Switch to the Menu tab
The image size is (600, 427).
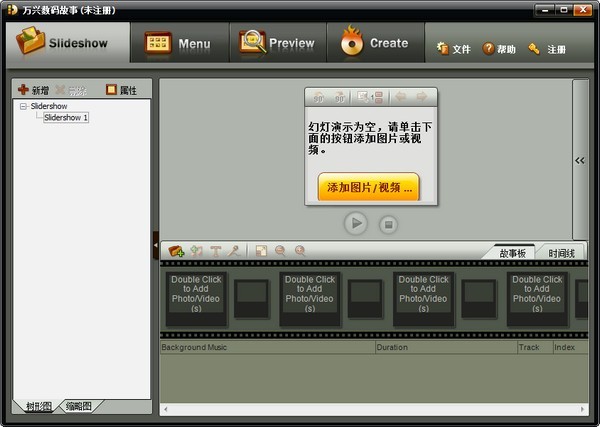(x=178, y=43)
